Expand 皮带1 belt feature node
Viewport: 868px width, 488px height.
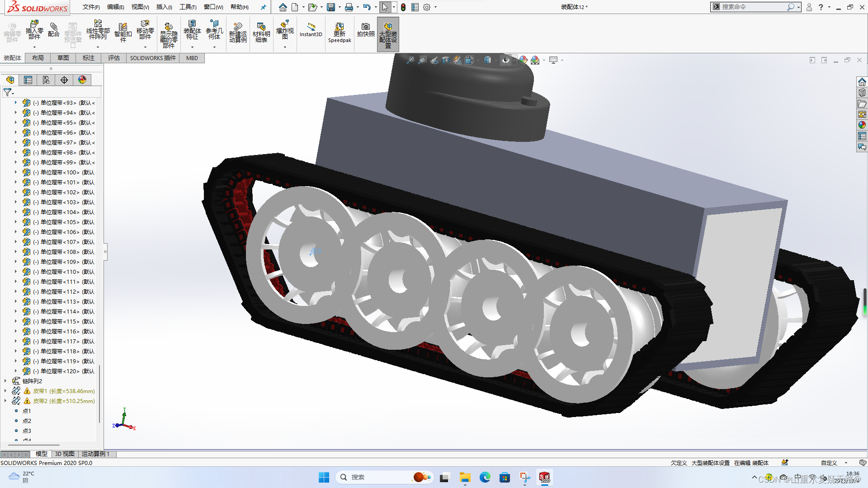(x=5, y=391)
